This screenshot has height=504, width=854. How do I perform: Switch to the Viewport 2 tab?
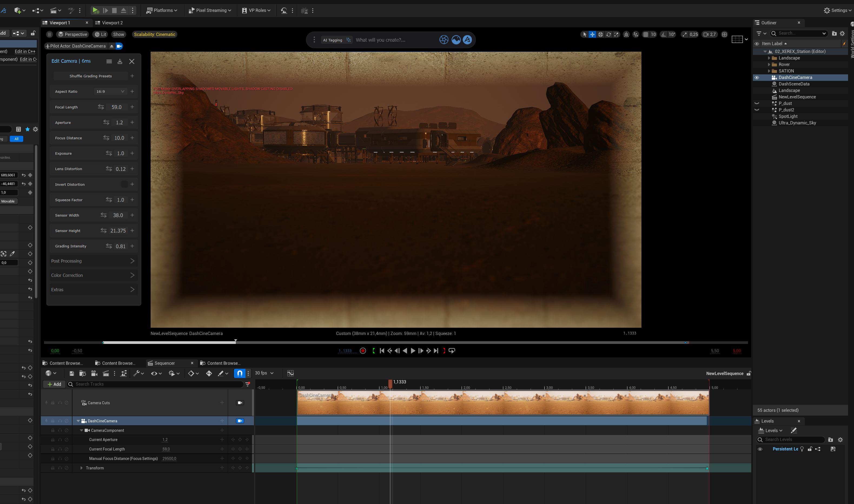(112, 23)
